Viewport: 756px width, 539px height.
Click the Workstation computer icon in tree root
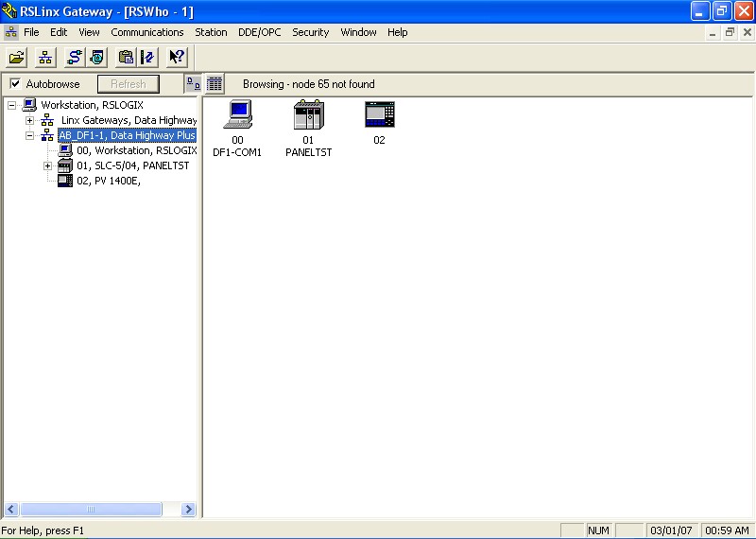coord(29,105)
